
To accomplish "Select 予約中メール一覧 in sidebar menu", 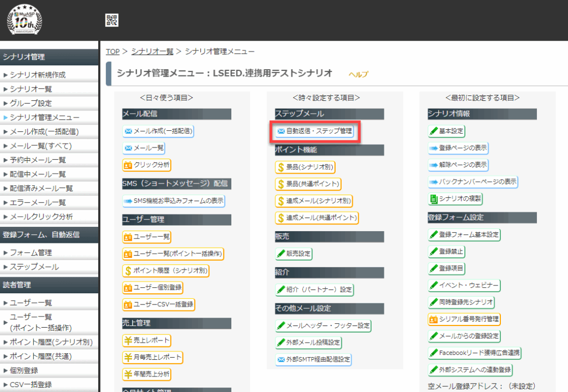I will [x=38, y=160].
